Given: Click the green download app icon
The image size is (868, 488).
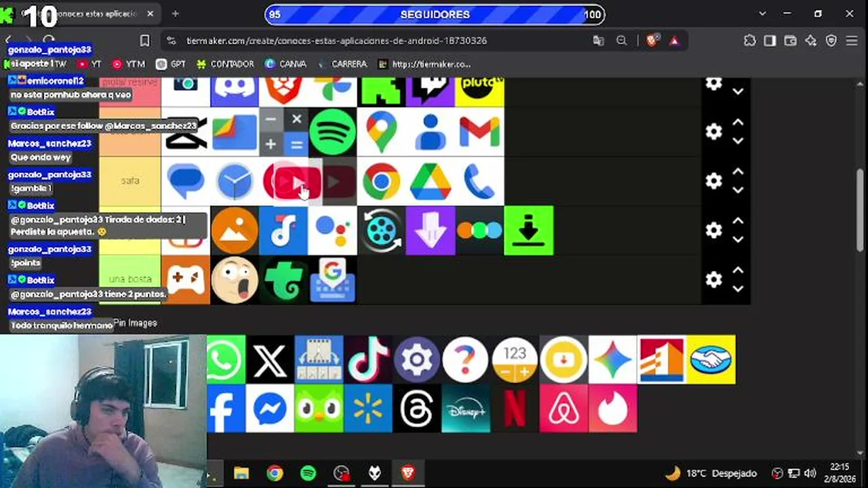Looking at the screenshot, I should pyautogui.click(x=529, y=230).
